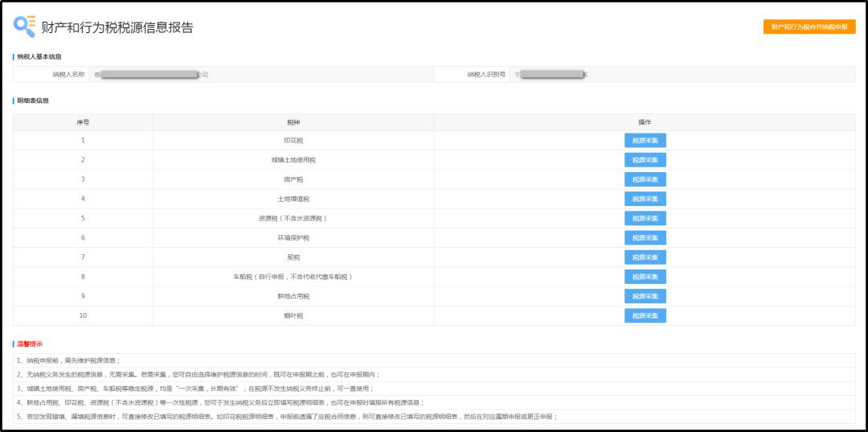Click the 操作 column header
The width and height of the screenshot is (868, 432).
[645, 122]
